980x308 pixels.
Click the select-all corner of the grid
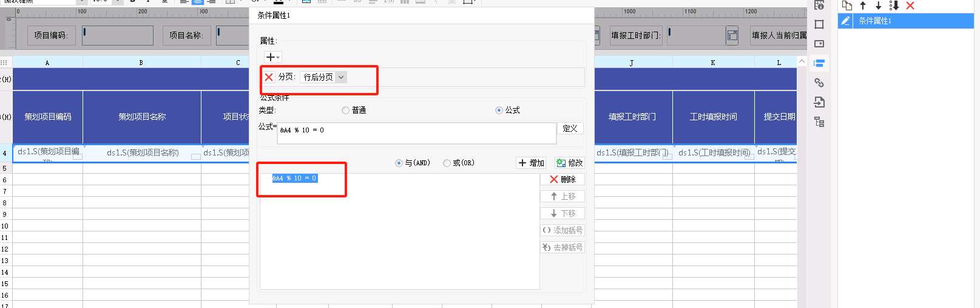pyautogui.click(x=5, y=62)
